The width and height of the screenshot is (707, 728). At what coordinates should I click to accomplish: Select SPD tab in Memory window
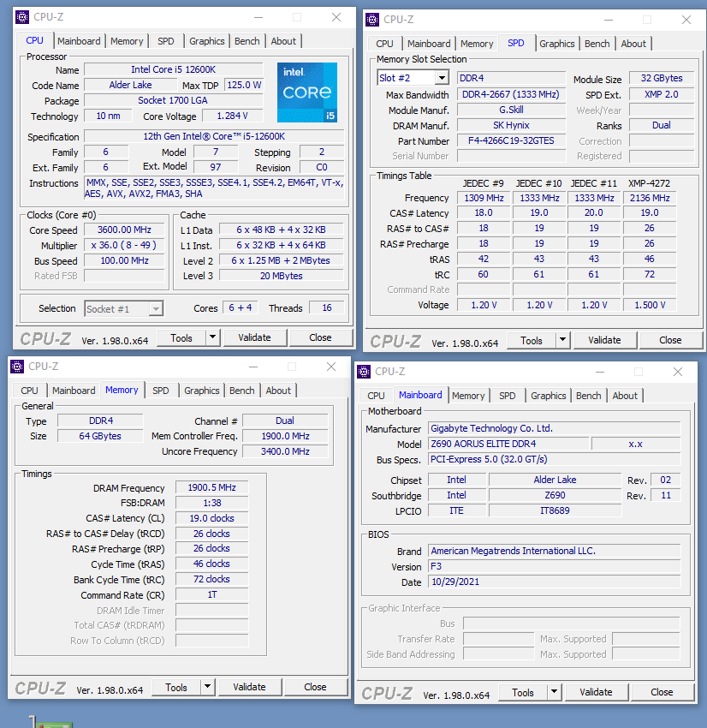coord(161,391)
